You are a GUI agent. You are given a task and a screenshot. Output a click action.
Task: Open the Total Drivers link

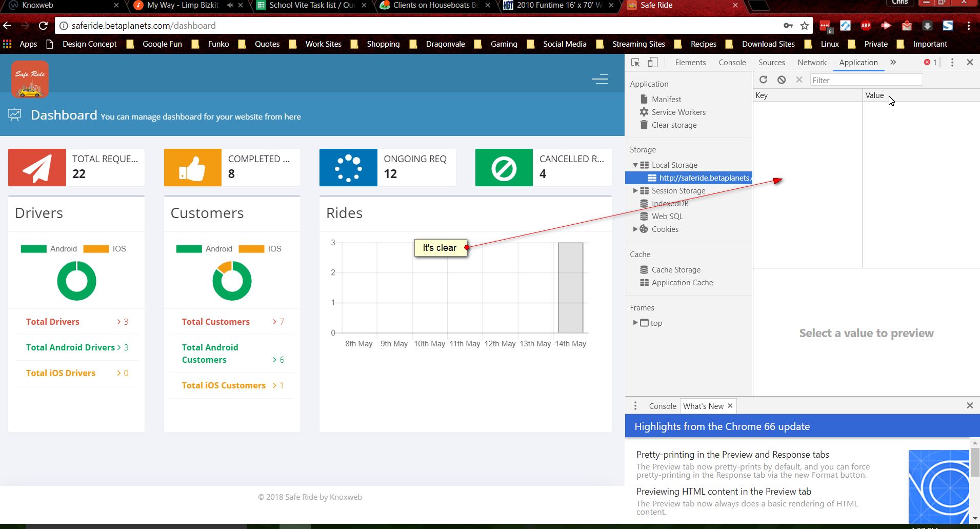[x=53, y=322]
